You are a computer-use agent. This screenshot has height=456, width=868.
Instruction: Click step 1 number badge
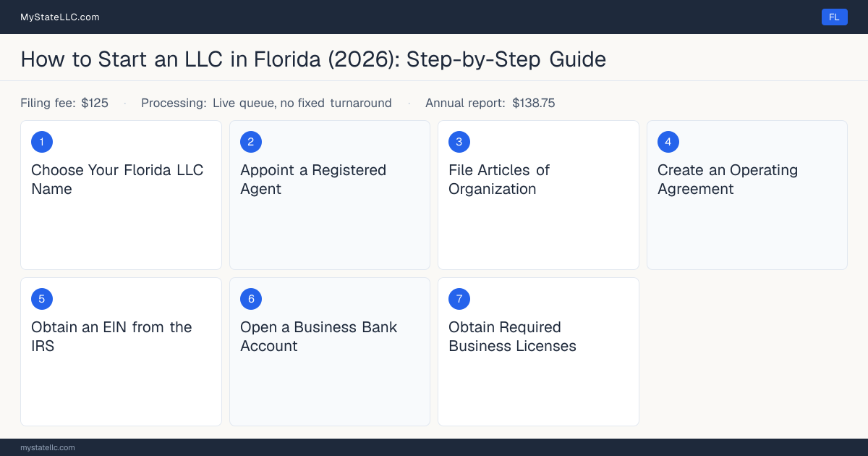pos(42,142)
